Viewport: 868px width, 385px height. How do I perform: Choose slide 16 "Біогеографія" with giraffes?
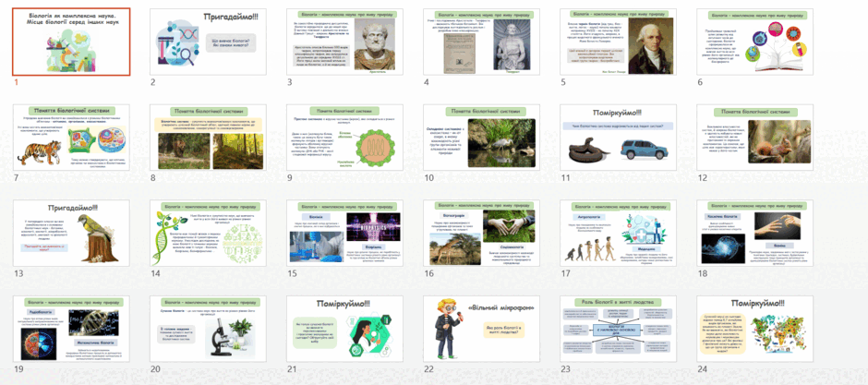point(481,233)
